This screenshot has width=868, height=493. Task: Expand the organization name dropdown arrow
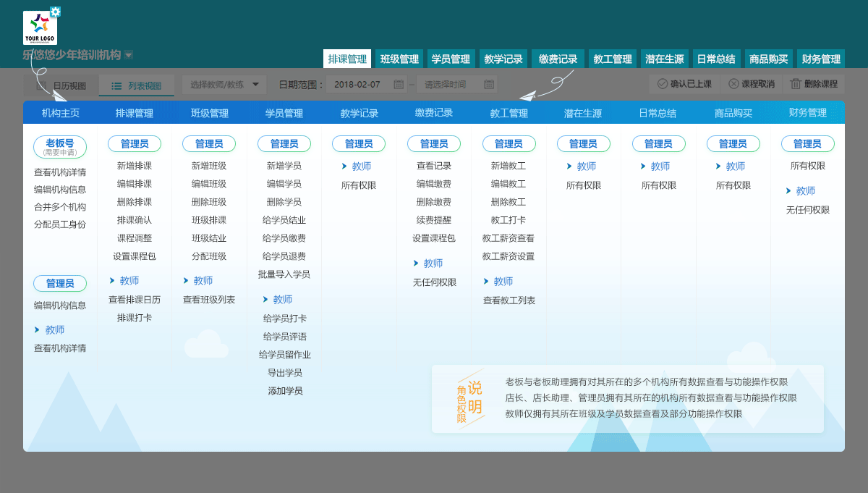[x=128, y=55]
